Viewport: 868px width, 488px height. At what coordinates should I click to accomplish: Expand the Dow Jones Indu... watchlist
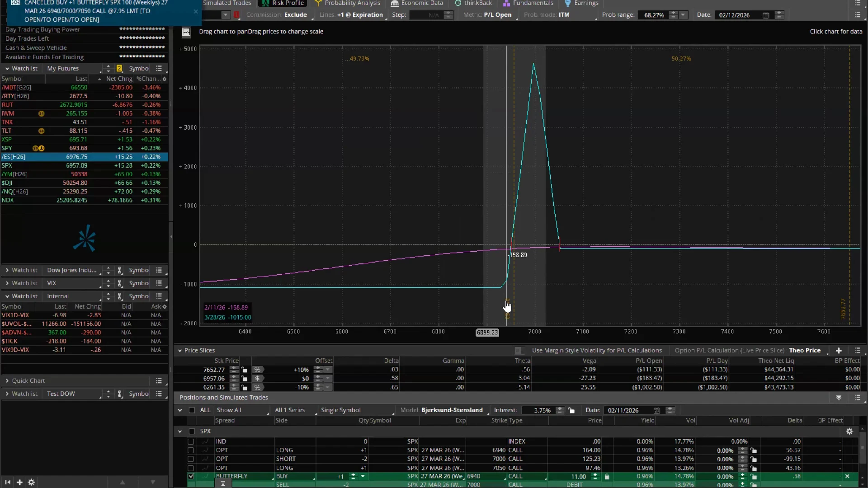(7, 270)
